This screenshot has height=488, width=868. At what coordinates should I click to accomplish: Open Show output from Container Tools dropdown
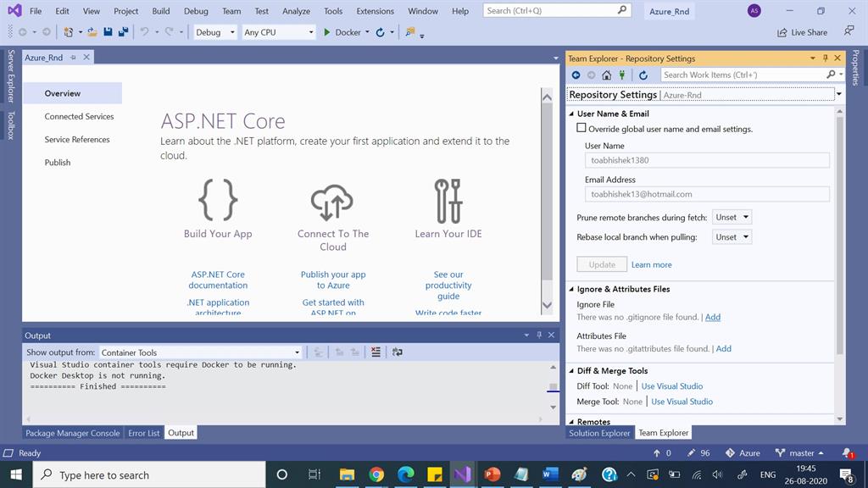[x=200, y=352]
